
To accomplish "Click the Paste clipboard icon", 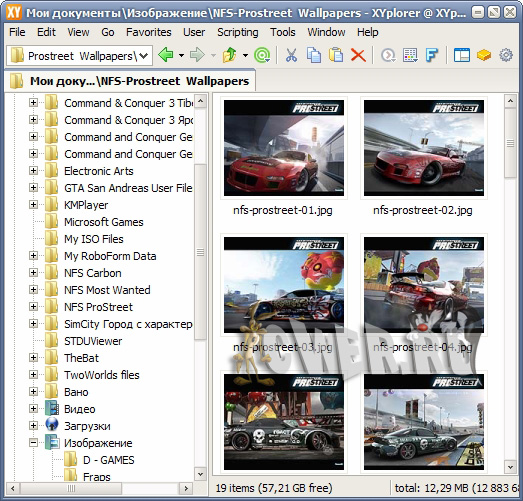I will point(336,55).
